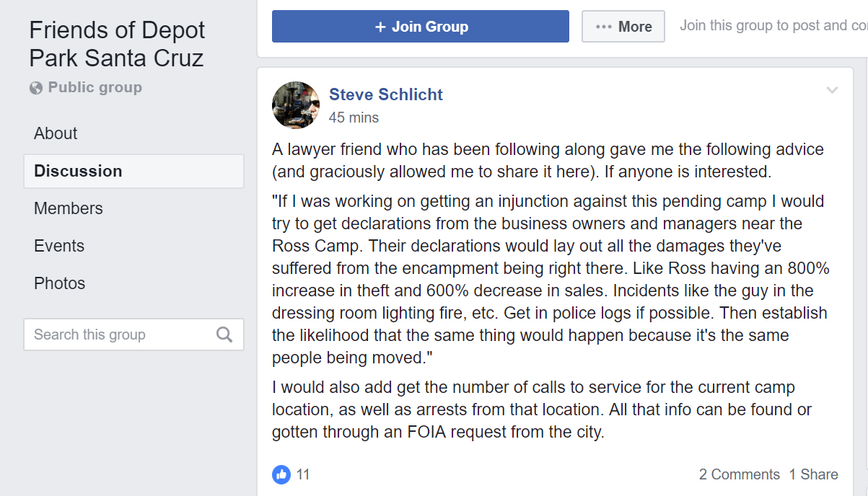Go to the Members section

[69, 208]
